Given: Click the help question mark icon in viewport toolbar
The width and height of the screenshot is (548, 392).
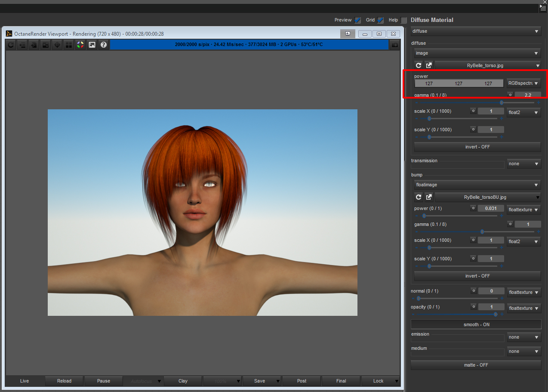Looking at the screenshot, I should coord(103,45).
